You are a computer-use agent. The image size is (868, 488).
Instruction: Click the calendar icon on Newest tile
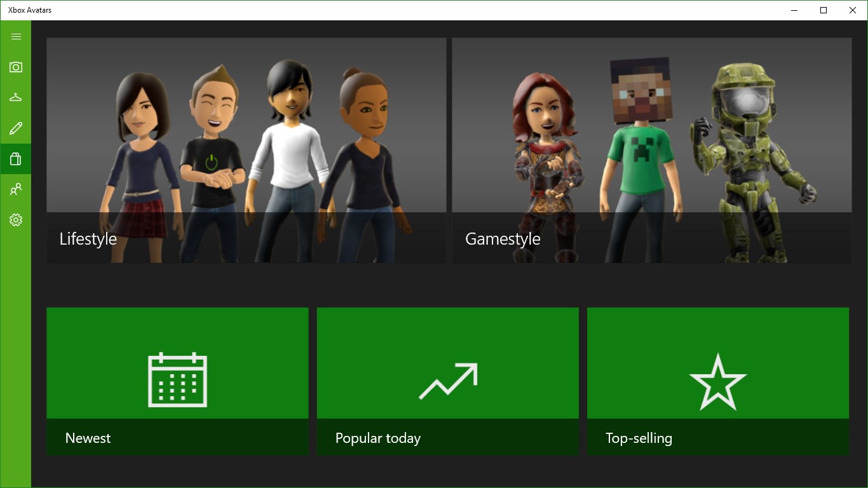point(177,380)
